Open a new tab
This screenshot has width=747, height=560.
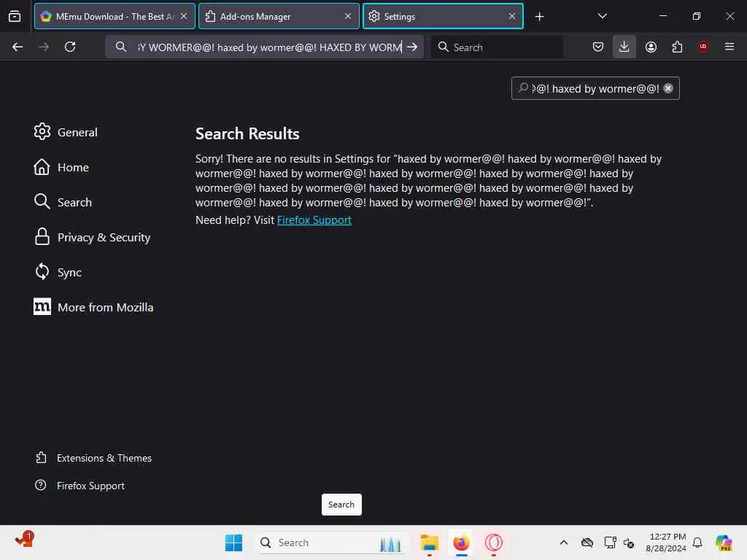click(x=539, y=17)
